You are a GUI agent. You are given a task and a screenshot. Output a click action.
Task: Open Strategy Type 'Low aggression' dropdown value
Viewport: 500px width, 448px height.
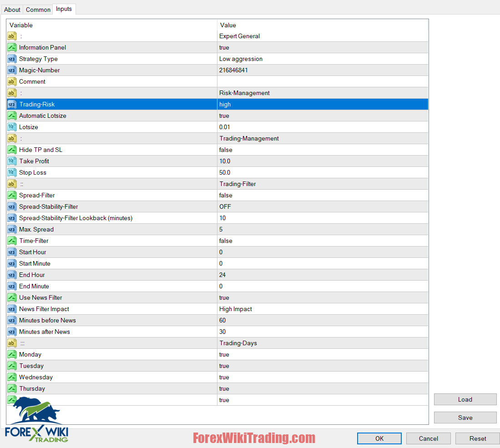click(323, 59)
